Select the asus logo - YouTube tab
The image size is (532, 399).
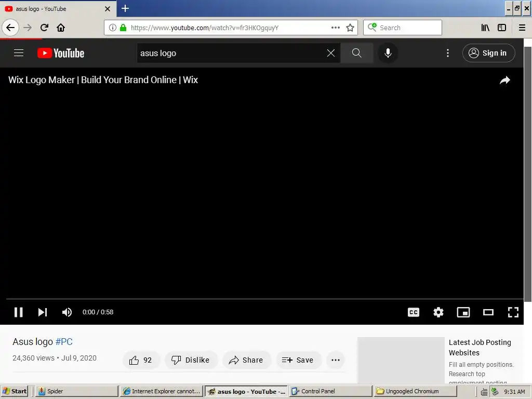point(58,9)
